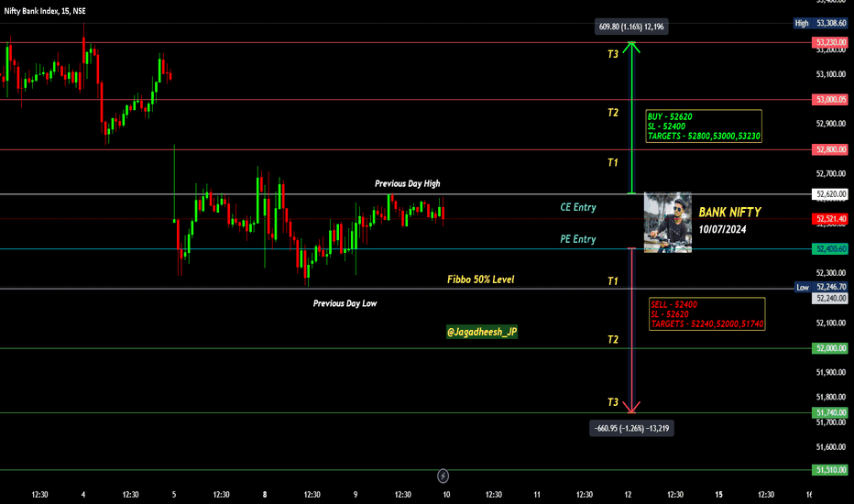Click the 52,240.00 price label
Screen dimensions: 854x504
coord(830,299)
